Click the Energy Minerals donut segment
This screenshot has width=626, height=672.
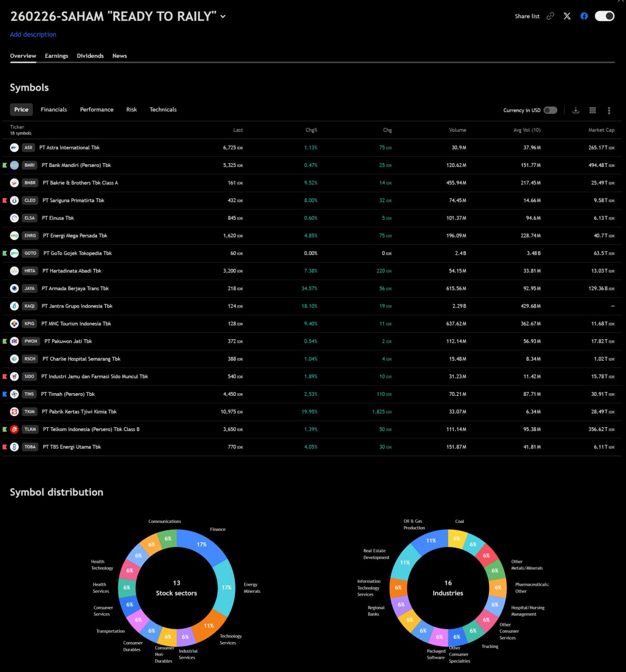coord(226,587)
